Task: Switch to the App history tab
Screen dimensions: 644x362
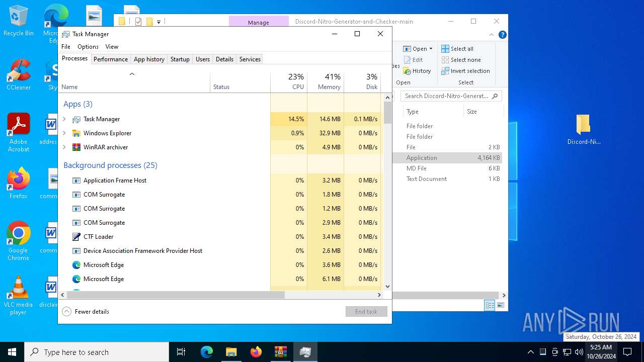Action: (149, 59)
